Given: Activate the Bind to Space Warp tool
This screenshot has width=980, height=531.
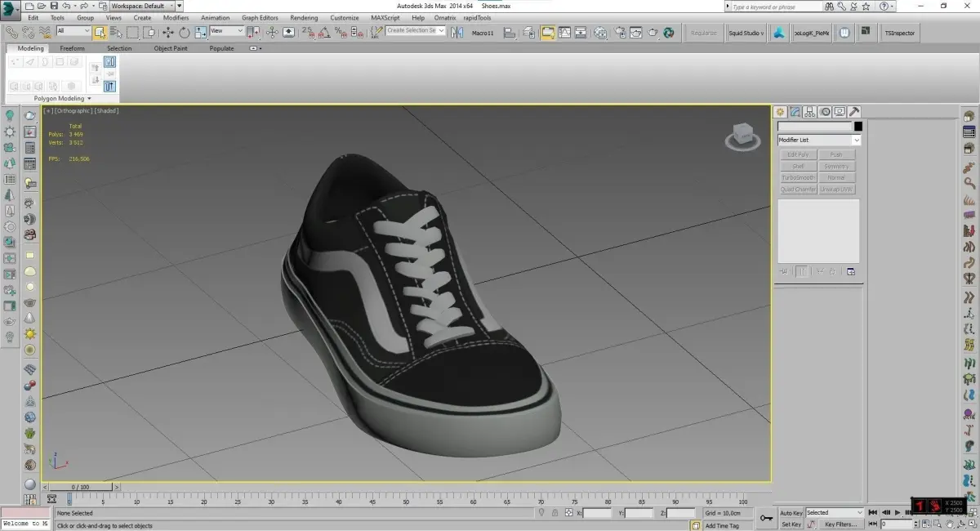Looking at the screenshot, I should click(45, 33).
